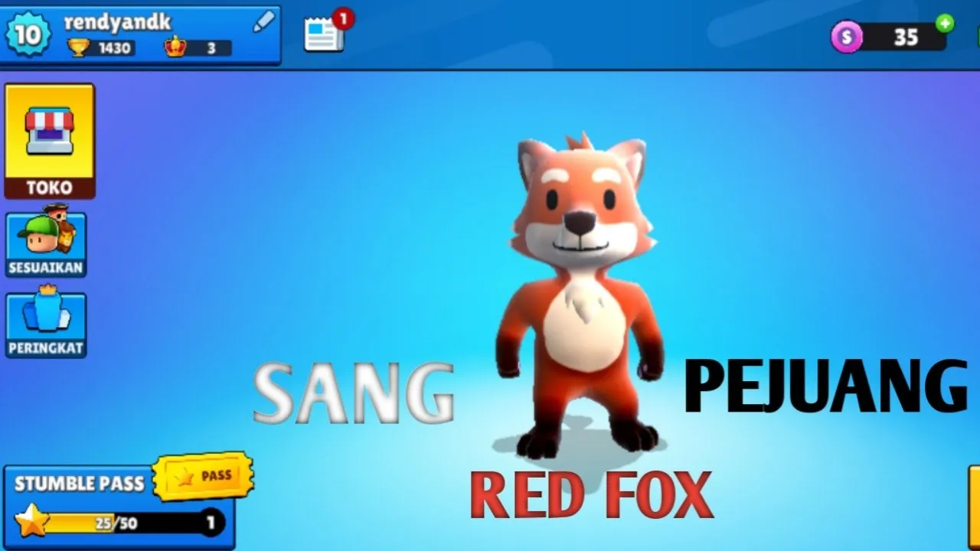Click the 1430 trophy count
This screenshot has height=551, width=980.
[x=116, y=48]
